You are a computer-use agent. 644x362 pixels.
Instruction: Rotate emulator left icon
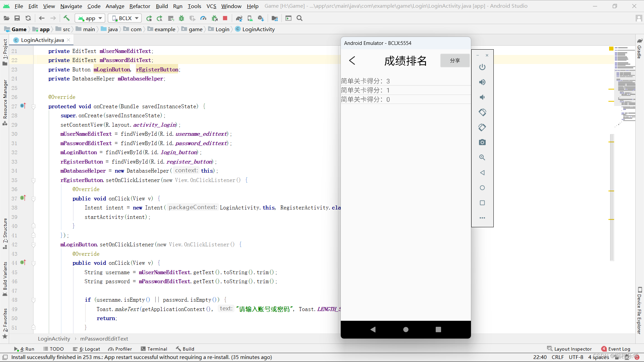(x=482, y=112)
